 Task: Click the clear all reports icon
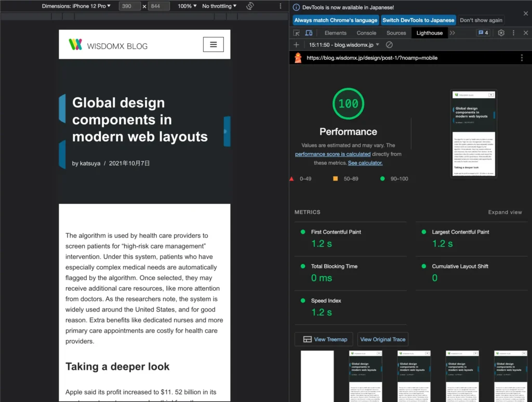(389, 45)
